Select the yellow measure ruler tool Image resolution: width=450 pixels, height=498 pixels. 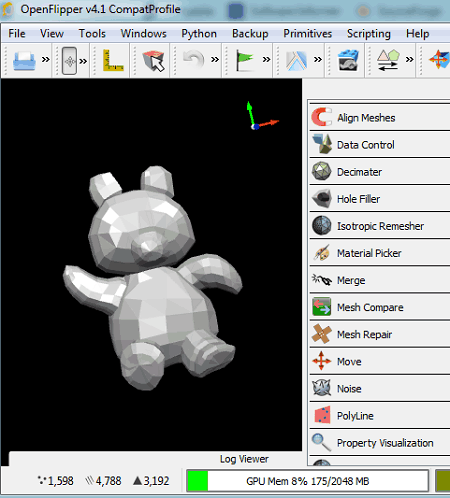[113, 60]
